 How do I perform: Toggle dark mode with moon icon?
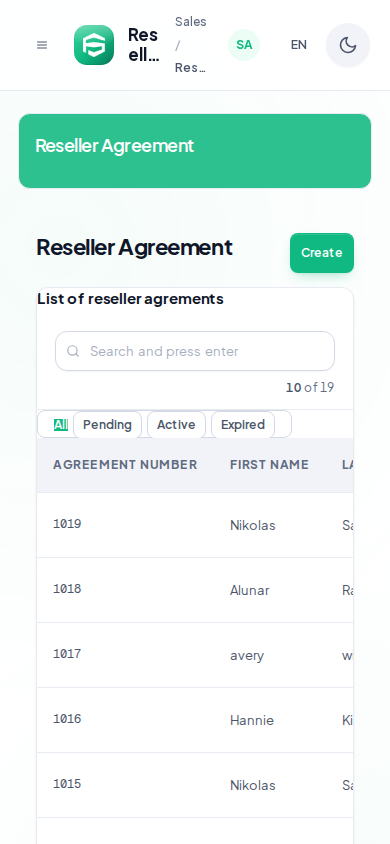click(x=348, y=45)
